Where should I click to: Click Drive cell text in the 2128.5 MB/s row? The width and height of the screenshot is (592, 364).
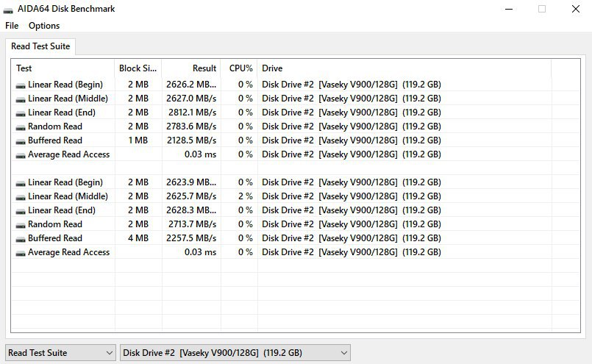pyautogui.click(x=352, y=140)
